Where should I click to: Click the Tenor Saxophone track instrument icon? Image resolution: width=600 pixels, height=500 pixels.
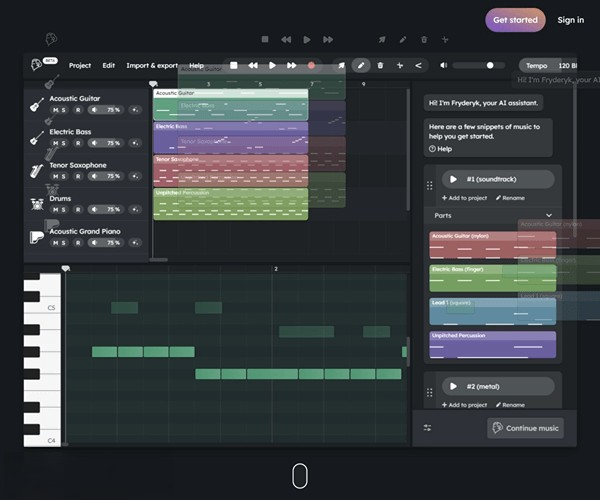(x=37, y=171)
